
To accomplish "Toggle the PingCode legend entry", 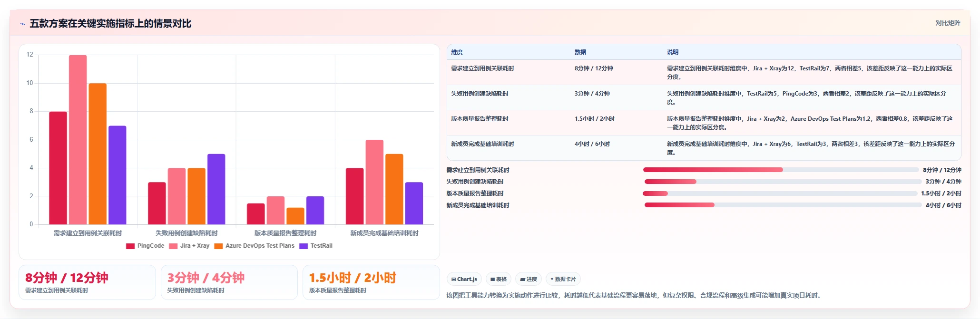I will pos(145,246).
